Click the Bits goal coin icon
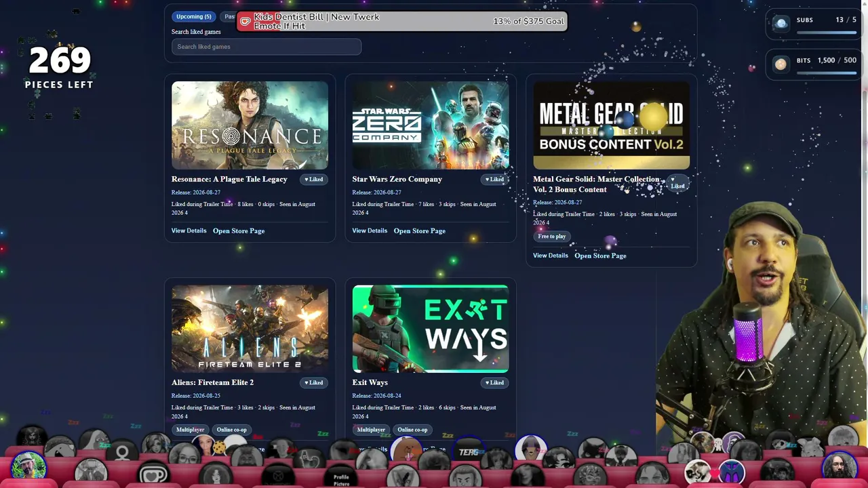This screenshot has height=488, width=868. tap(781, 64)
